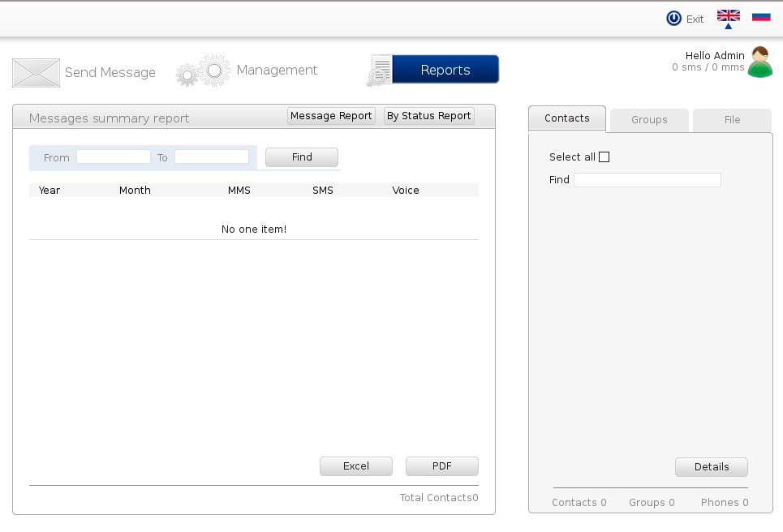The image size is (783, 532).
Task: Click the Exit power icon
Action: (x=673, y=19)
